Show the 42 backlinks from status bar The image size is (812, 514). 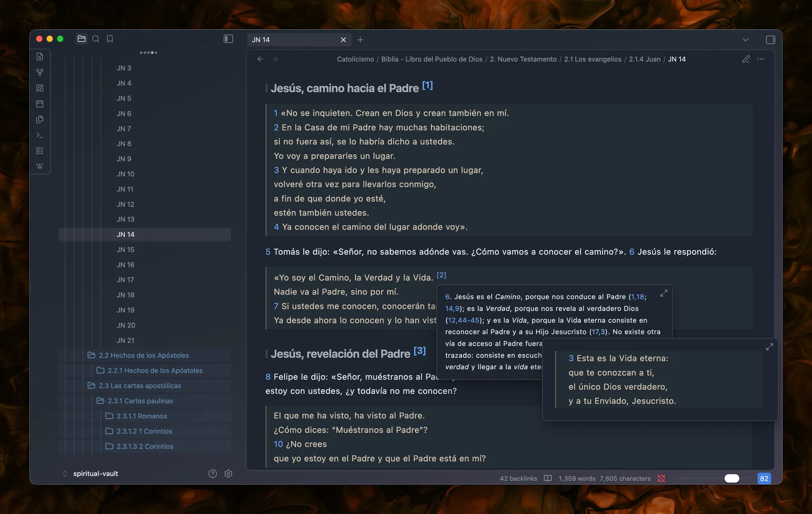[x=518, y=478]
